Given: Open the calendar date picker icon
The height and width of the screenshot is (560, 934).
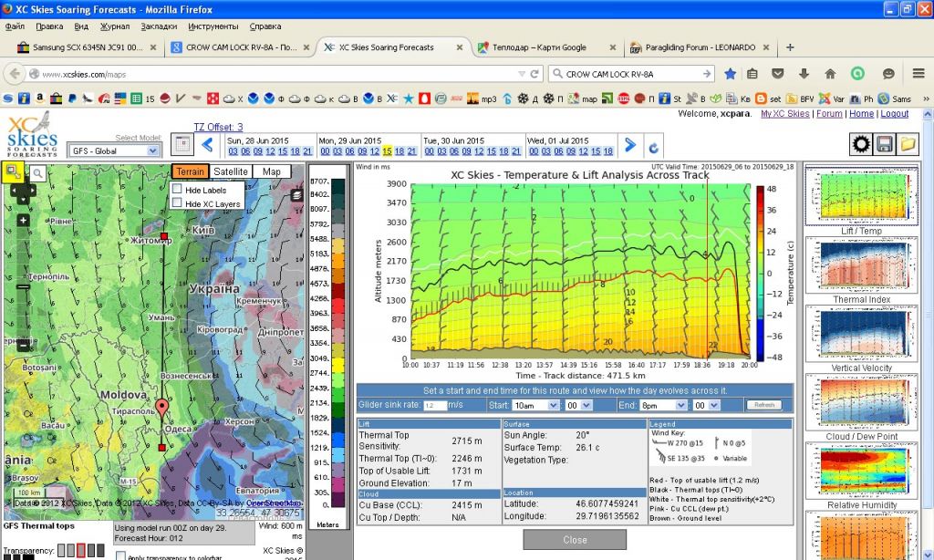Looking at the screenshot, I should coord(181,144).
